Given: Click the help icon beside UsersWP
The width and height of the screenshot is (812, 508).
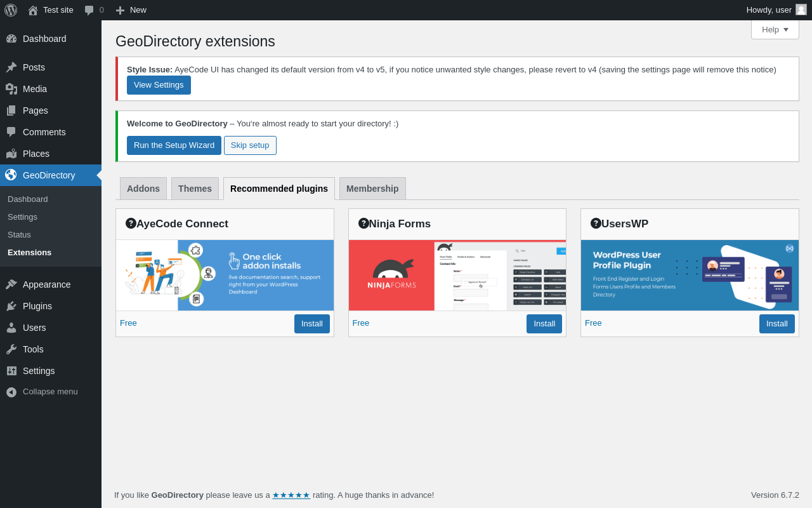Looking at the screenshot, I should pyautogui.click(x=596, y=224).
